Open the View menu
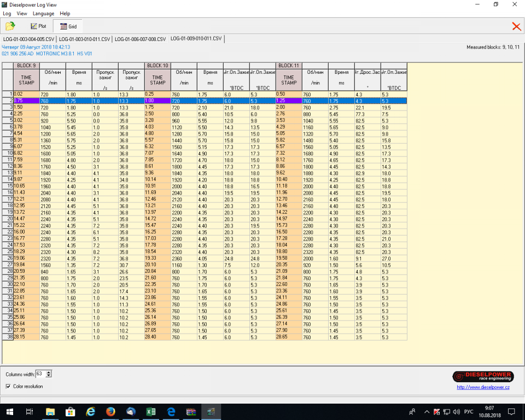Viewport: 525px width, 420px height. 22,13
